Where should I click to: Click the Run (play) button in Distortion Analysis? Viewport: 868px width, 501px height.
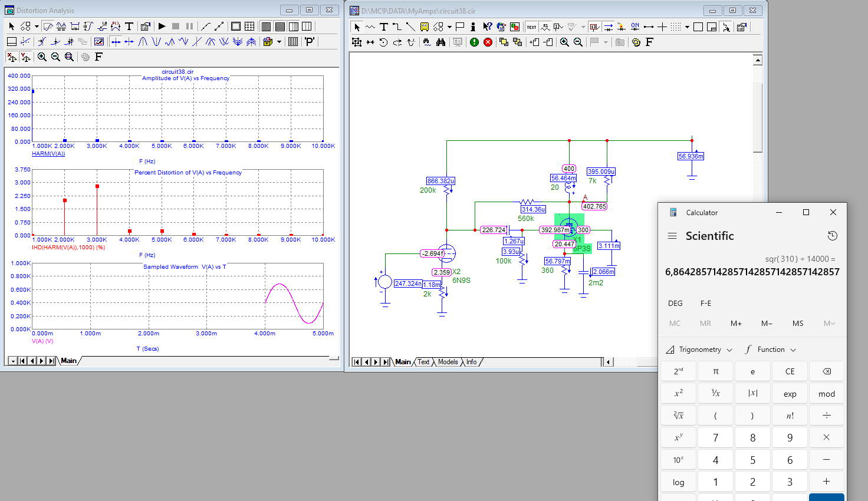[x=162, y=27]
